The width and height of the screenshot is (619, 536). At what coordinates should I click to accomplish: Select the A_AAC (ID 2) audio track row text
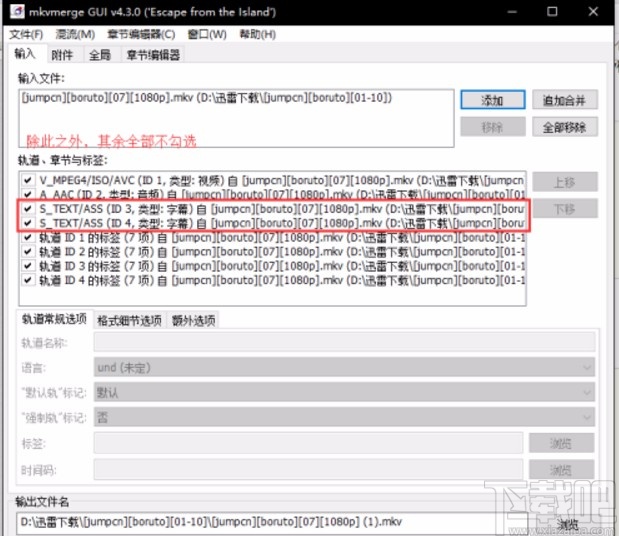click(282, 194)
